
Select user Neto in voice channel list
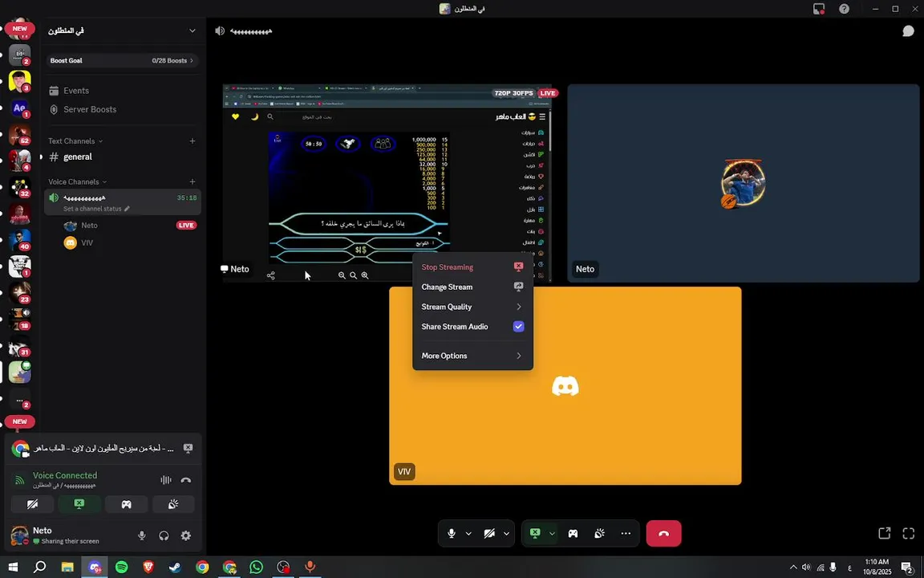pyautogui.click(x=89, y=226)
